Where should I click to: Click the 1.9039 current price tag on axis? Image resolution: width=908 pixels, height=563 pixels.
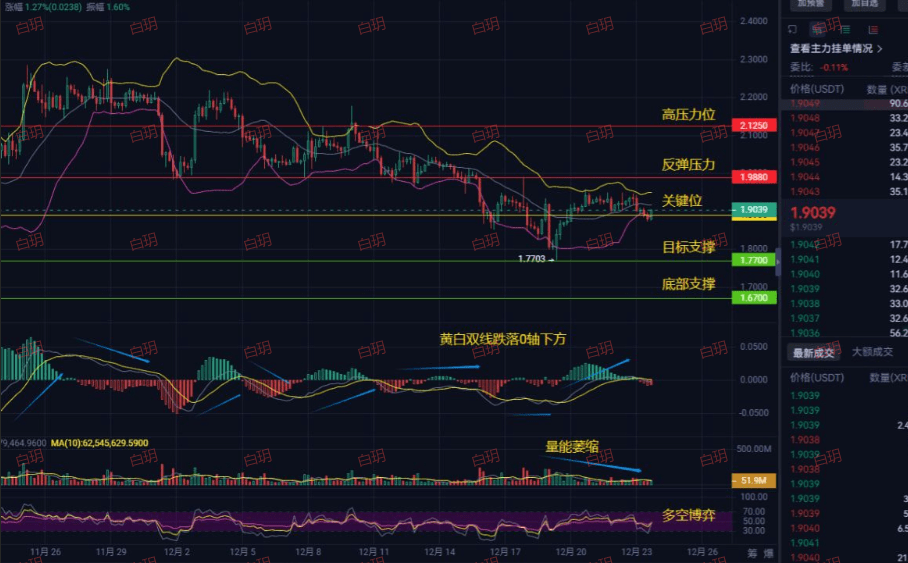point(754,209)
